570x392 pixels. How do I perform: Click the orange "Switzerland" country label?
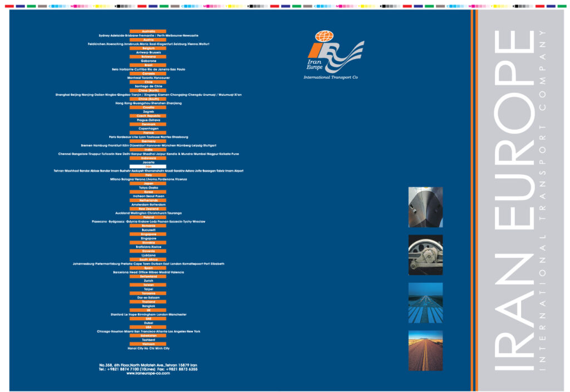(x=148, y=276)
